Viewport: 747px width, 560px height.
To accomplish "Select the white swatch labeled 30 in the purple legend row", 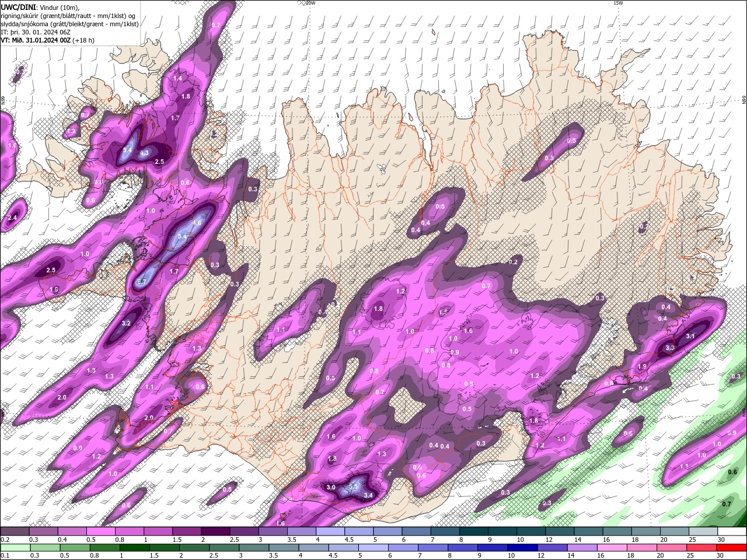I will click(x=732, y=531).
